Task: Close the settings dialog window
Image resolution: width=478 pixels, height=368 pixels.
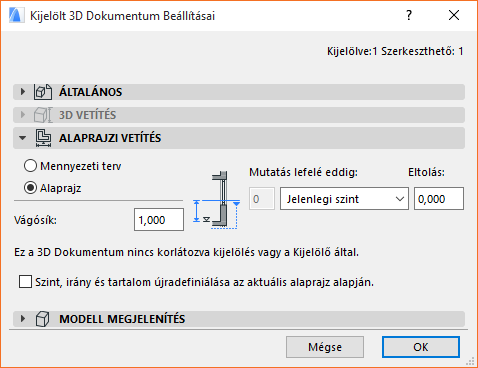Action: click(x=454, y=15)
